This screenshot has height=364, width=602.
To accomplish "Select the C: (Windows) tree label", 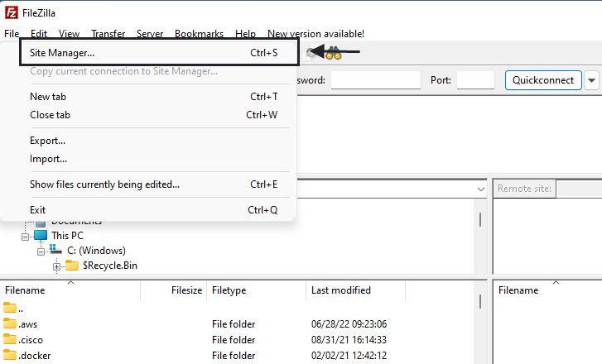I will [x=96, y=250].
